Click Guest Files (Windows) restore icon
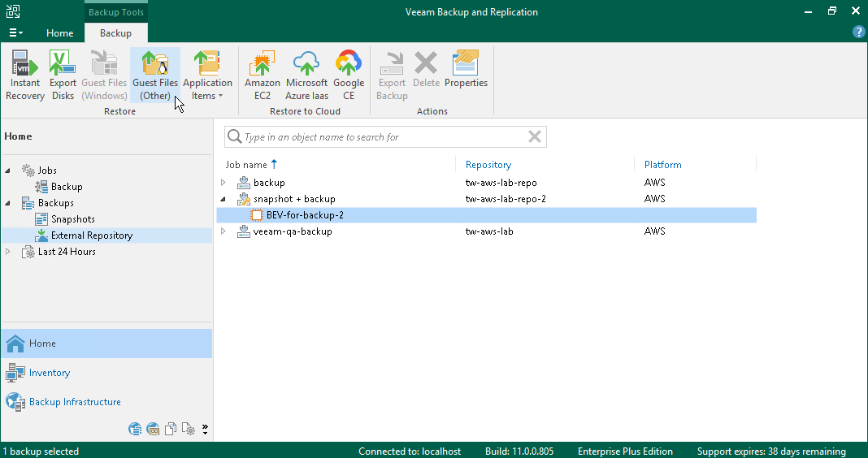 [104, 76]
